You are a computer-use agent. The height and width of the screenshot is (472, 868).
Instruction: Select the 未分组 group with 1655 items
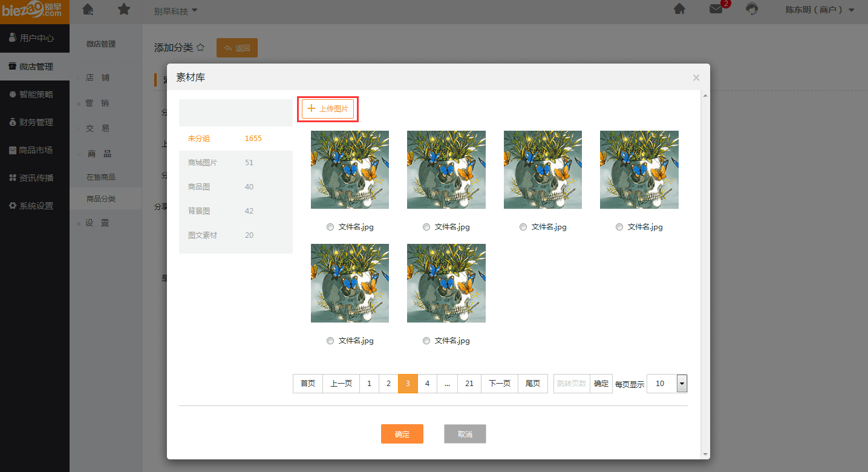pos(236,139)
